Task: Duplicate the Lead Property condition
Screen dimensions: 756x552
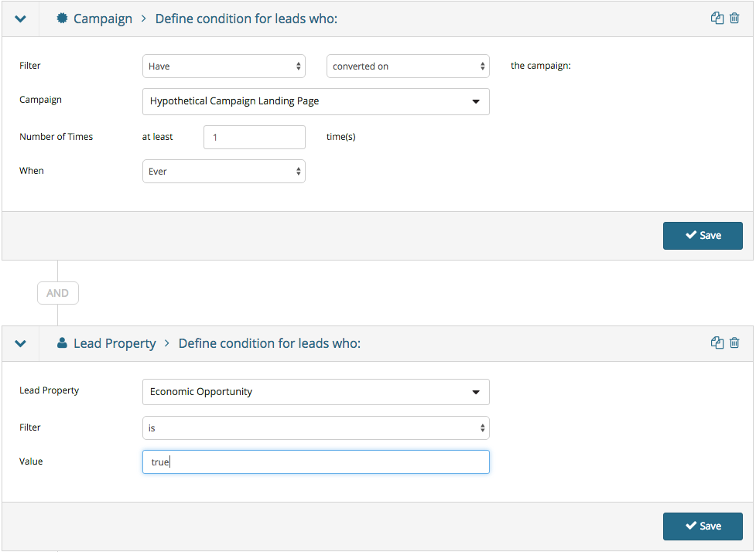Action: [x=717, y=343]
